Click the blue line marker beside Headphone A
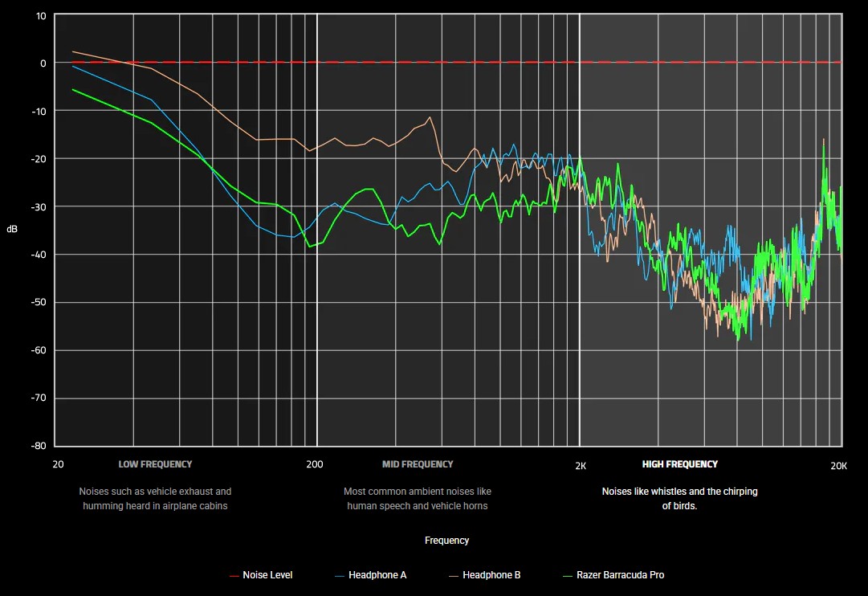This screenshot has width=868, height=596. (x=340, y=575)
